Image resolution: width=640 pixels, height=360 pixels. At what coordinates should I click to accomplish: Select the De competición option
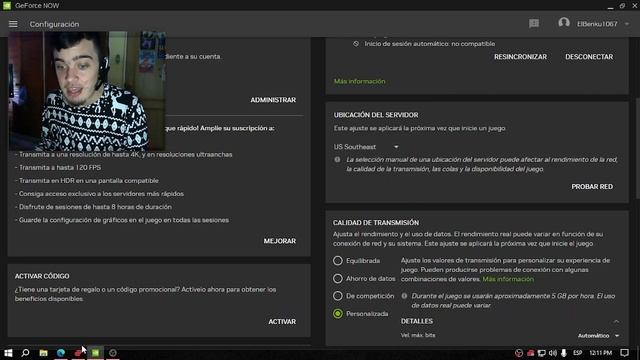tap(338, 296)
